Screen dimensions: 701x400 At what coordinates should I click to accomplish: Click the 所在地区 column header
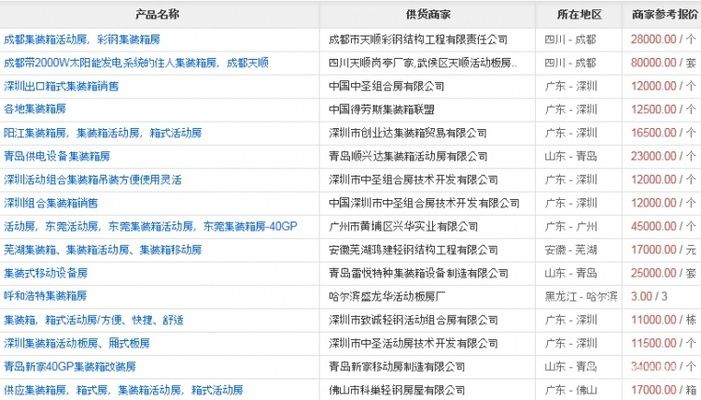point(579,15)
